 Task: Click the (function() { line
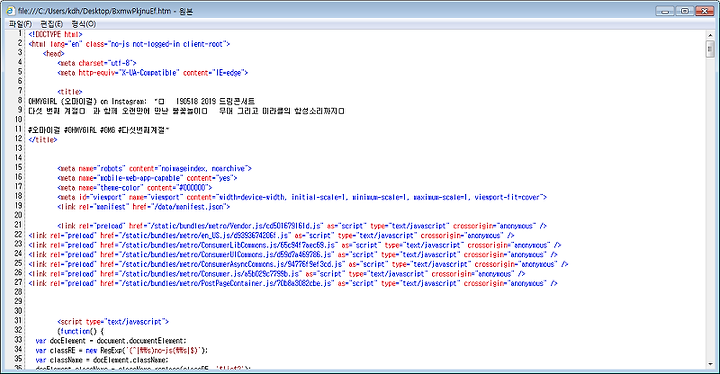pos(81,332)
